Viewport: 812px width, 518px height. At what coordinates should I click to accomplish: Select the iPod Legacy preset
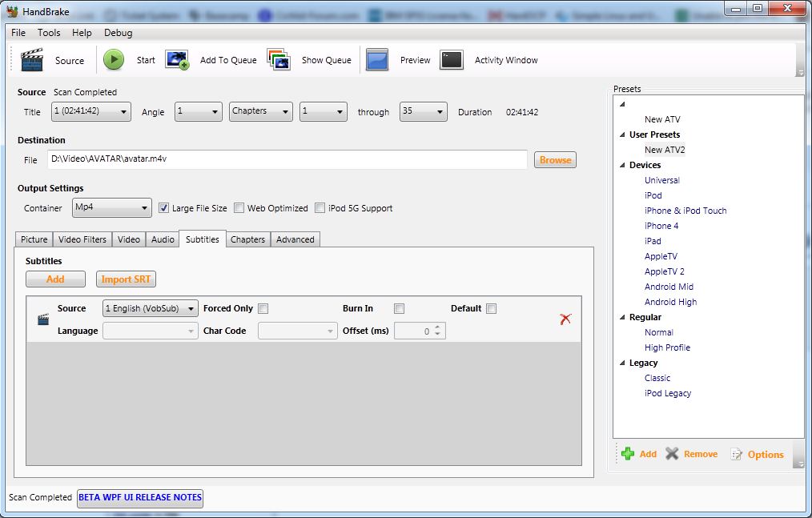click(x=668, y=393)
